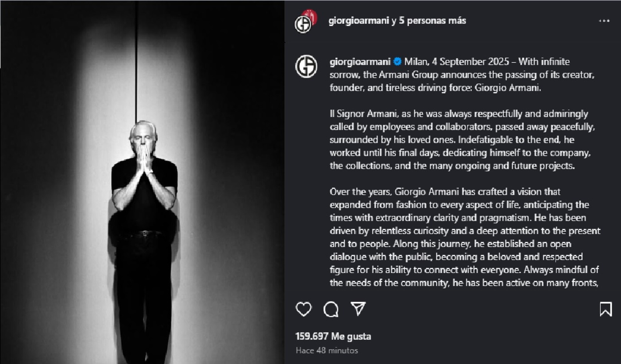Click the GA logo avatar in the post header

tap(303, 25)
